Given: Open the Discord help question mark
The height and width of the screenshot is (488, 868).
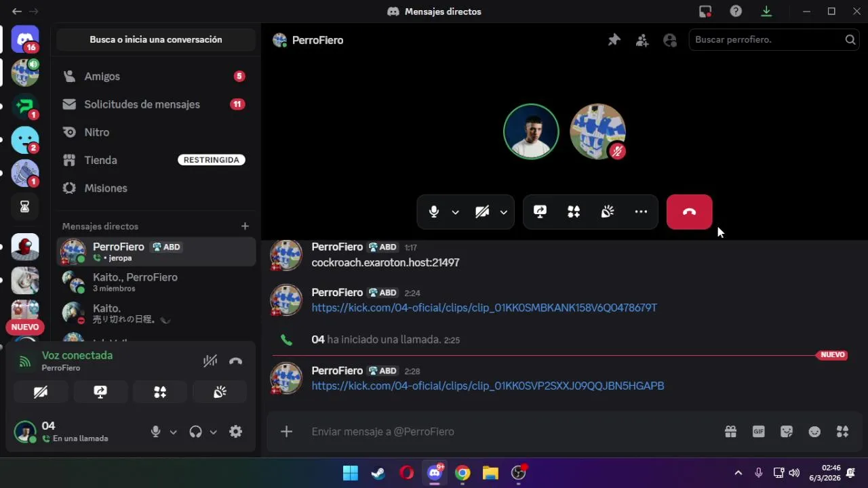Looking at the screenshot, I should click(x=736, y=12).
